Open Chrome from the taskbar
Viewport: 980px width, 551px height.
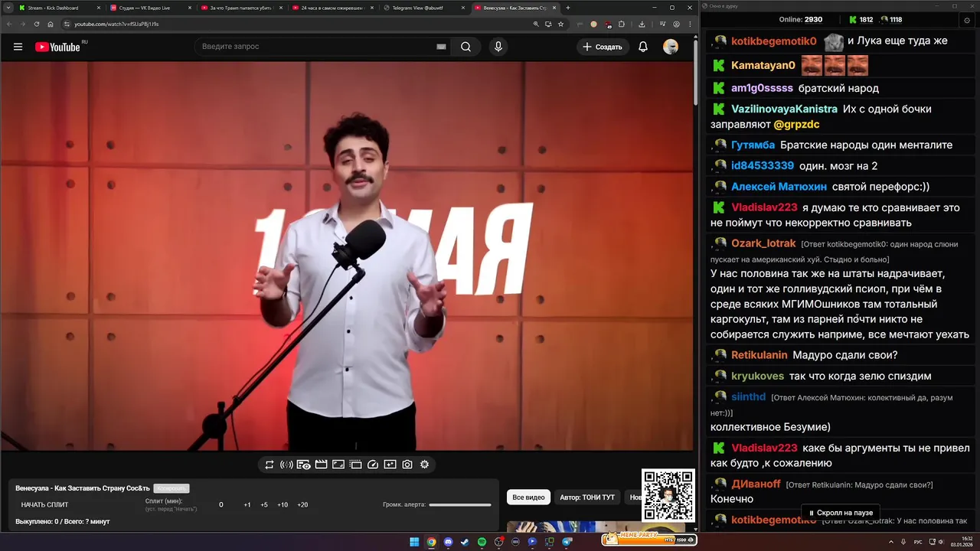click(x=431, y=542)
